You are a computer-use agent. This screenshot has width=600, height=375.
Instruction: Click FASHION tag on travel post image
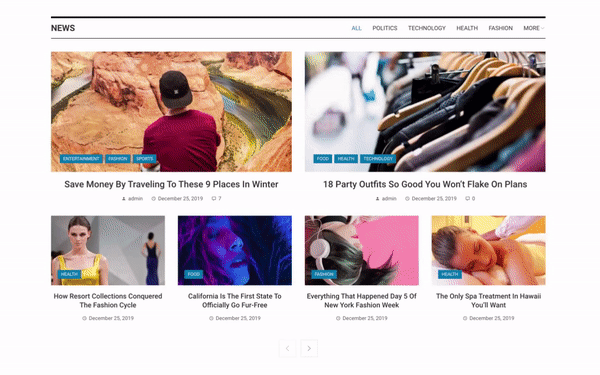(117, 159)
